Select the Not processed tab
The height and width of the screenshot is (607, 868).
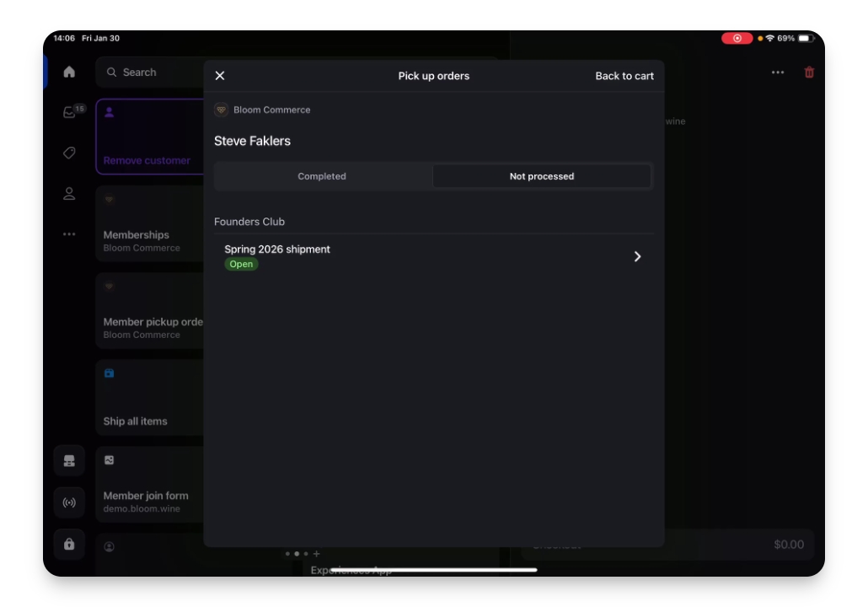pos(541,176)
